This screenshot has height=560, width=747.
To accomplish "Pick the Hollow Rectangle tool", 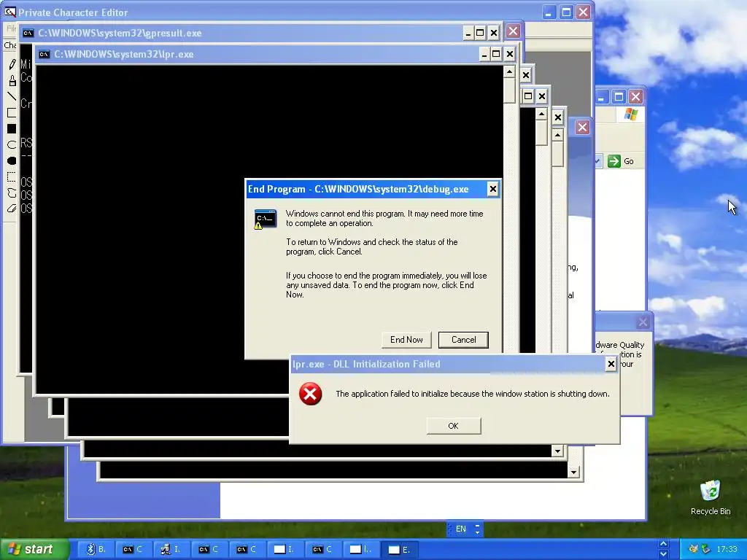I will pos(12,113).
